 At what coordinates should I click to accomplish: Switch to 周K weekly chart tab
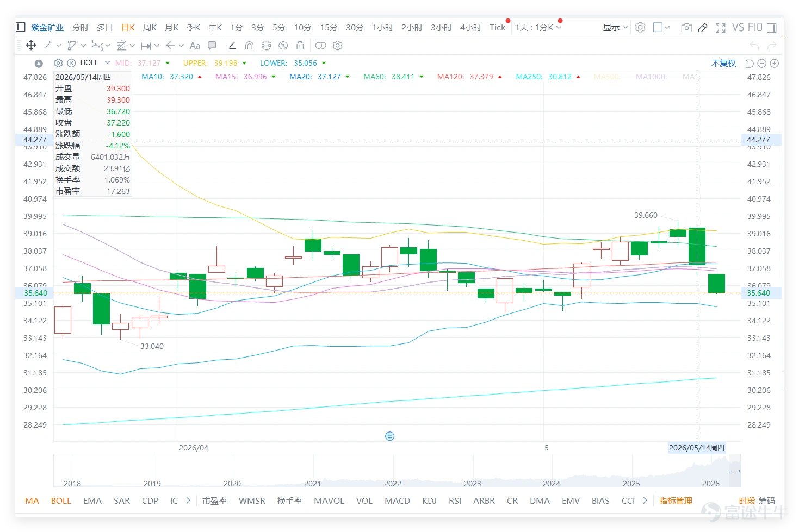[150, 27]
